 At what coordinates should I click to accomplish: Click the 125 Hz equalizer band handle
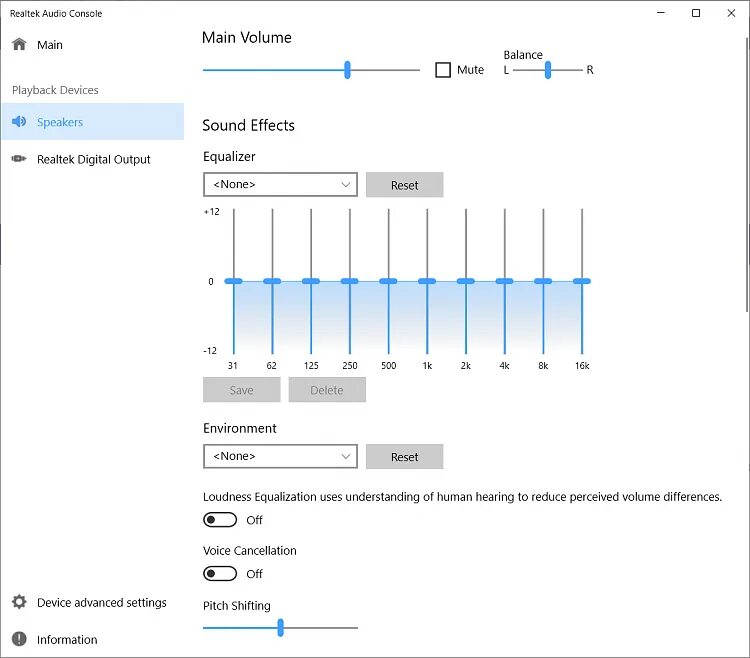tap(311, 281)
